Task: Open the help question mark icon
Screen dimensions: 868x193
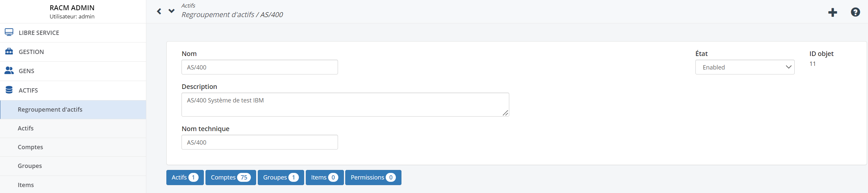Action: tap(855, 12)
